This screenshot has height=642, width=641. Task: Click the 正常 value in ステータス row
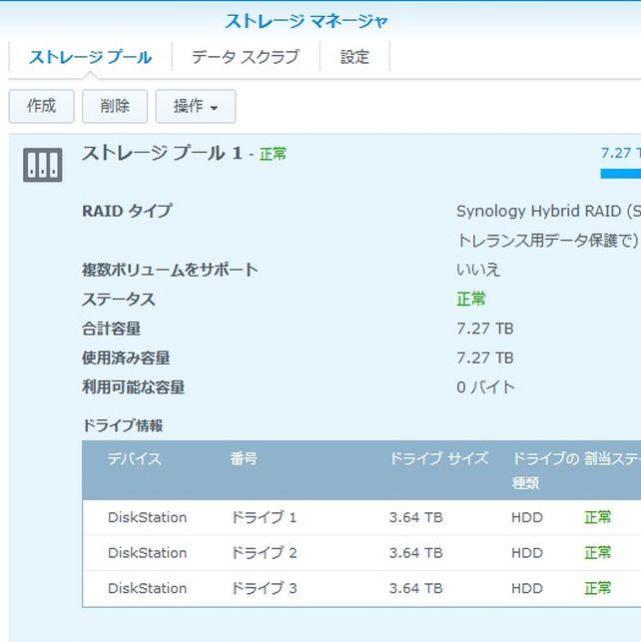coord(471,299)
